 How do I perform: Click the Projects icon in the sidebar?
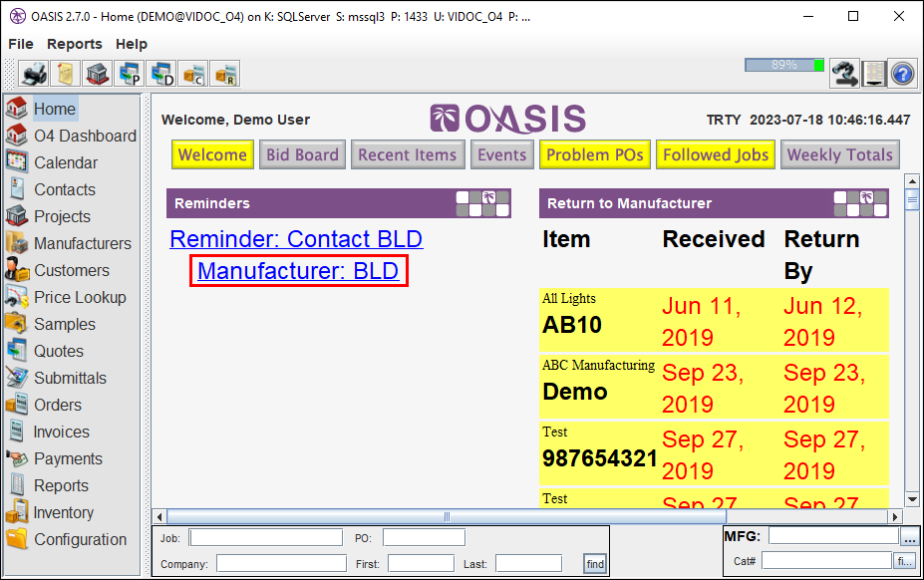click(x=17, y=216)
